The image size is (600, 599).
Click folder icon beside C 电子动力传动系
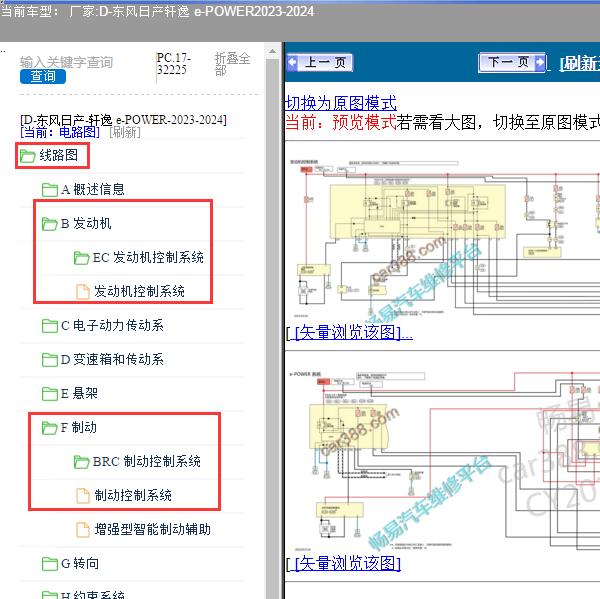coord(50,326)
